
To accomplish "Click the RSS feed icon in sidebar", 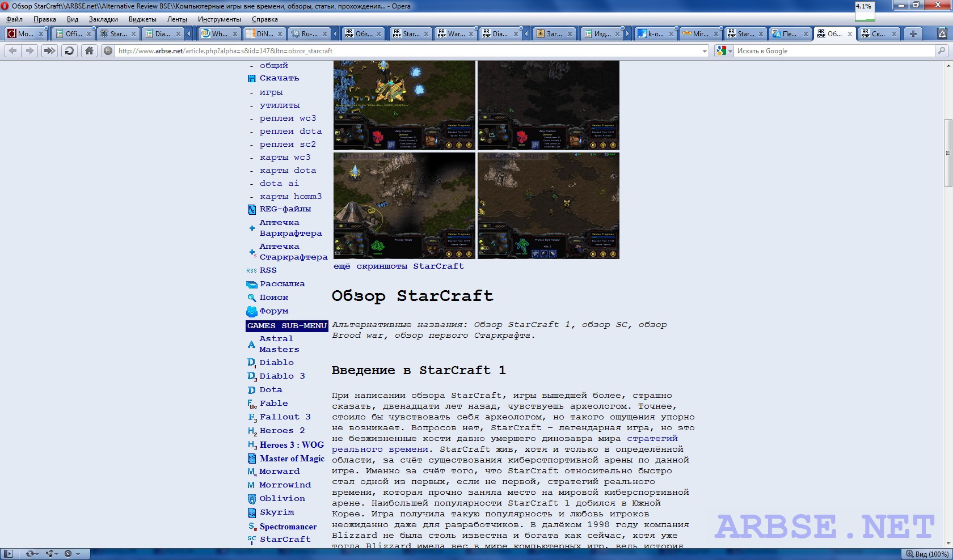I will tap(251, 271).
